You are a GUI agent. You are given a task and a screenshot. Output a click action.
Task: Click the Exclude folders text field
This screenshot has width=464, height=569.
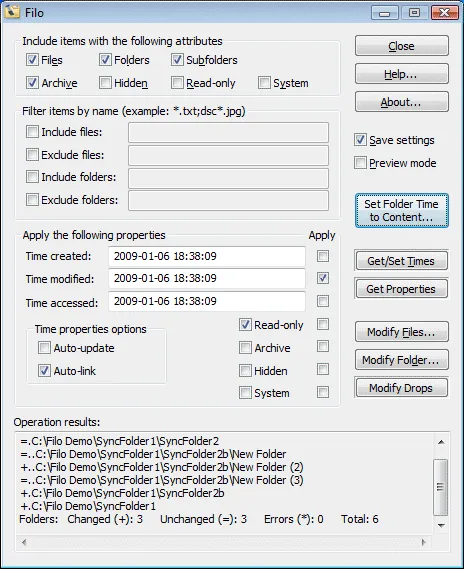point(228,200)
